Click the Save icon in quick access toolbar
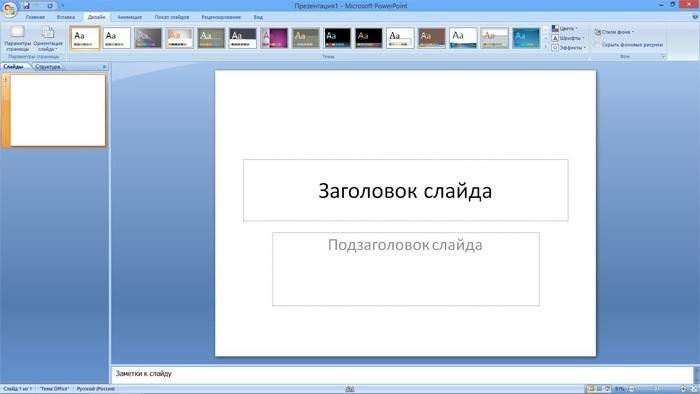 coord(26,6)
